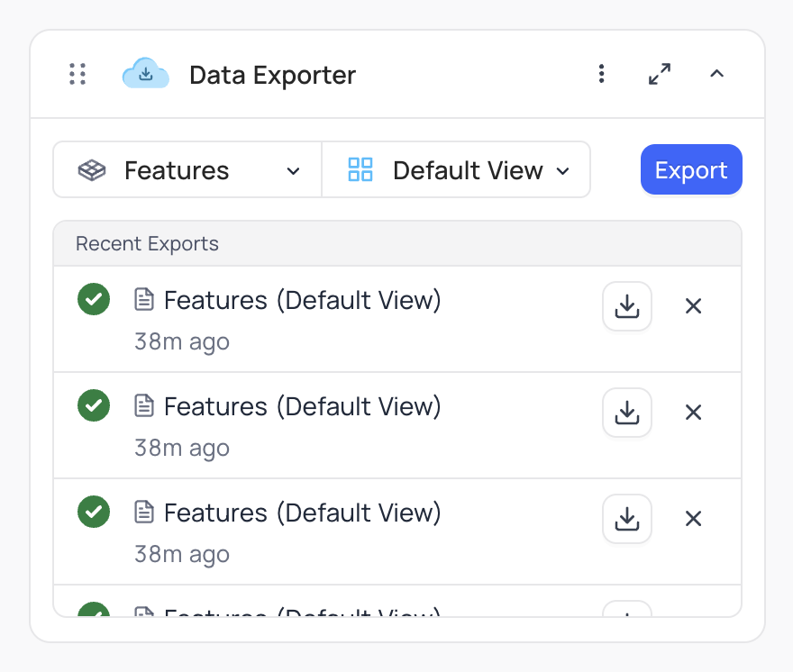The image size is (793, 672).
Task: Dismiss the third recent export entry
Action: (693, 519)
